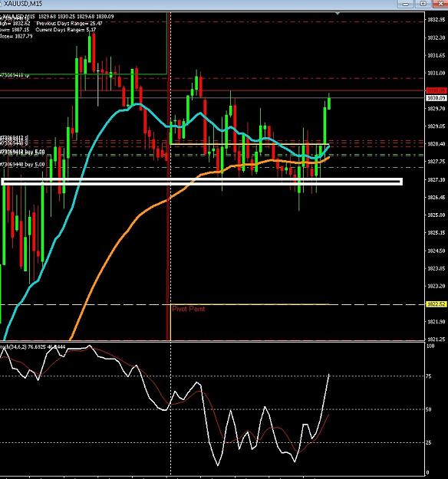Viewport: 448px width, 479px height.
Task: Maximize the XAUUSD,M15 chart window
Action: point(423,4)
